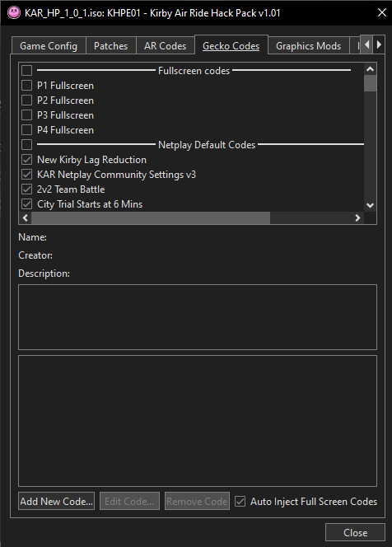Click the horizontal scroll left arrow
The image size is (392, 547).
point(25,217)
